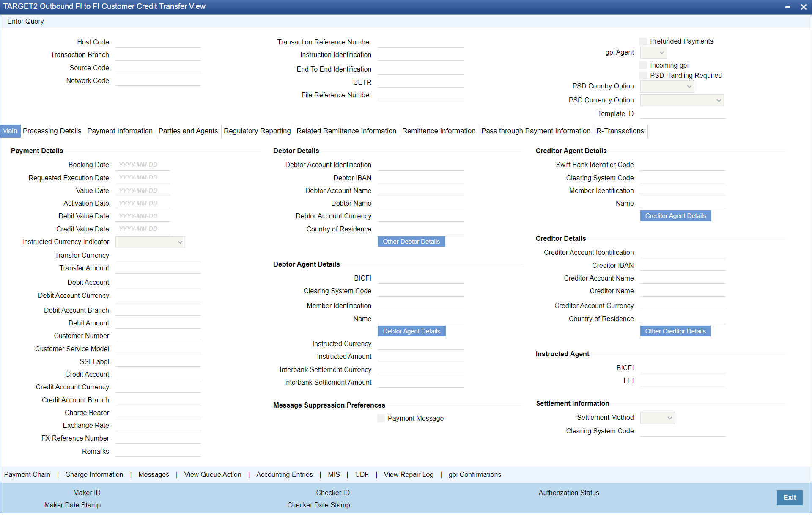The image size is (812, 515).
Task: Expand the Settlement Method dropdown
Action: click(657, 418)
